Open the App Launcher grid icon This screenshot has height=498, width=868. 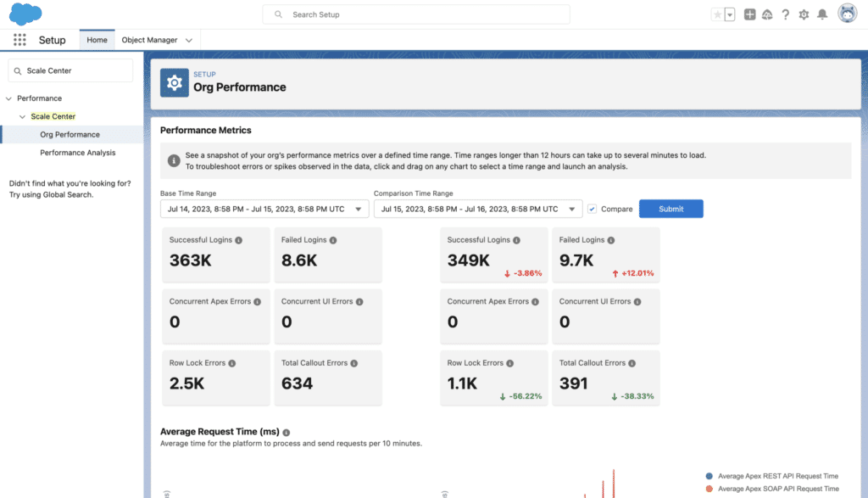click(19, 40)
